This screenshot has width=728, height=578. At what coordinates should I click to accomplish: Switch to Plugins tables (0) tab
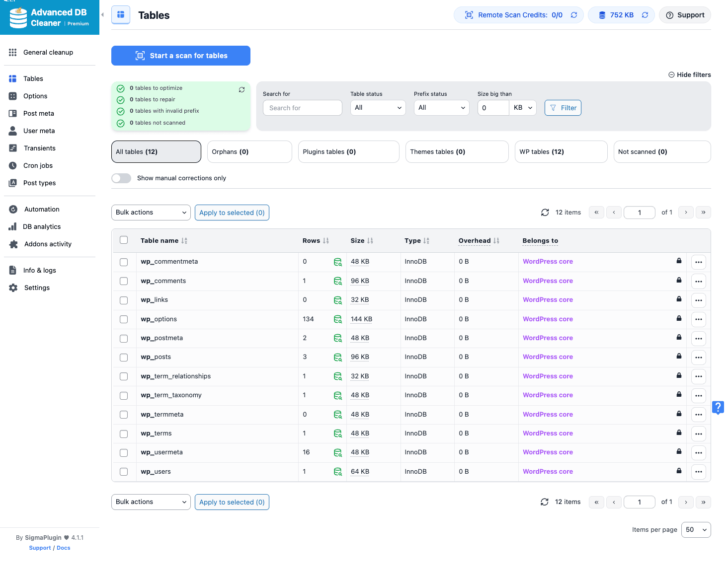click(349, 152)
